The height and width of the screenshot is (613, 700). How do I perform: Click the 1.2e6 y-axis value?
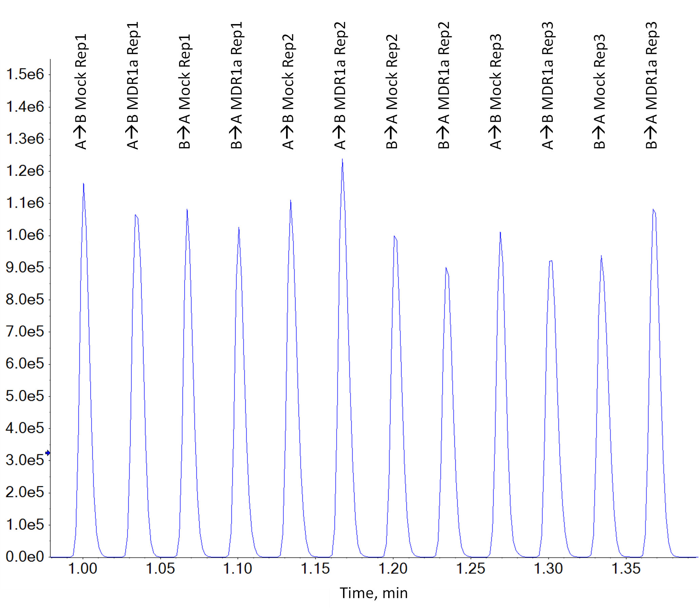point(25,171)
